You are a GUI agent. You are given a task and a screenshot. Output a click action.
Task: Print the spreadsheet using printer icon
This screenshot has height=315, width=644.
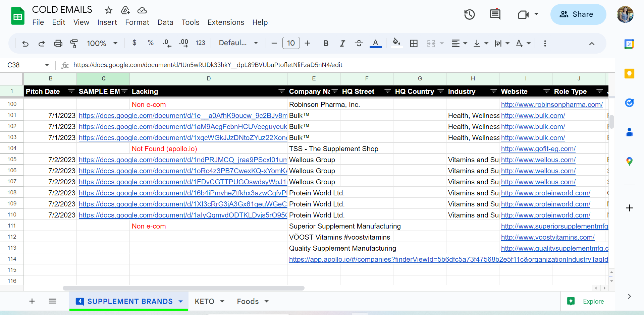point(58,43)
